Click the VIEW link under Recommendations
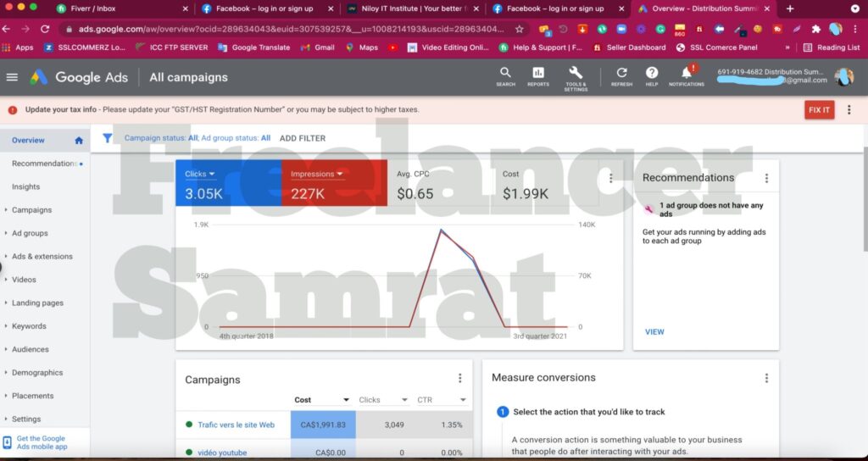868x461 pixels. [654, 332]
